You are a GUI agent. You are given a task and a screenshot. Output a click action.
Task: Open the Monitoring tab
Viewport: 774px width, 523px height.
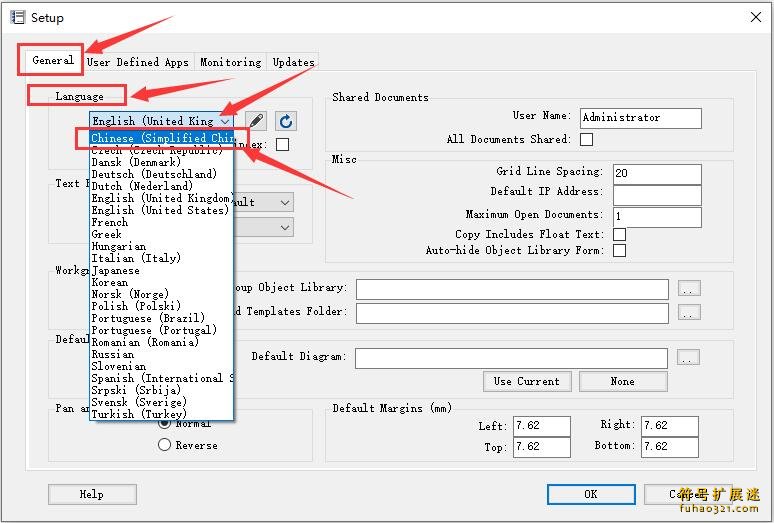230,62
